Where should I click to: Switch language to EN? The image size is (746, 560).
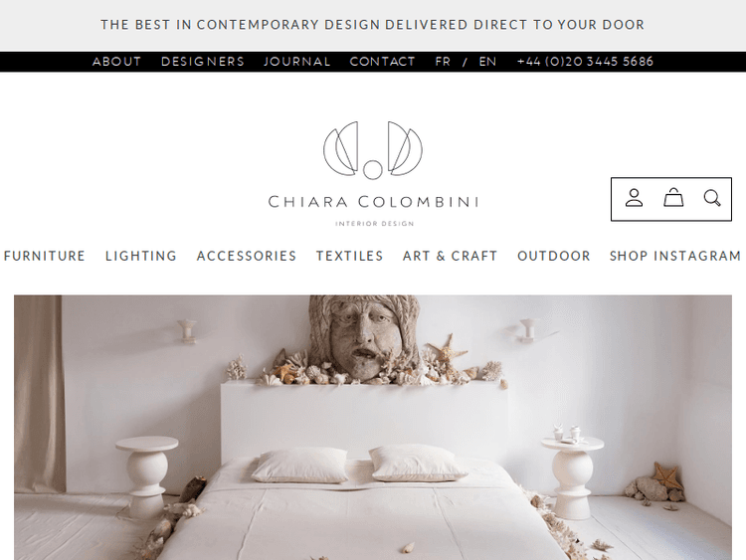[x=487, y=62]
